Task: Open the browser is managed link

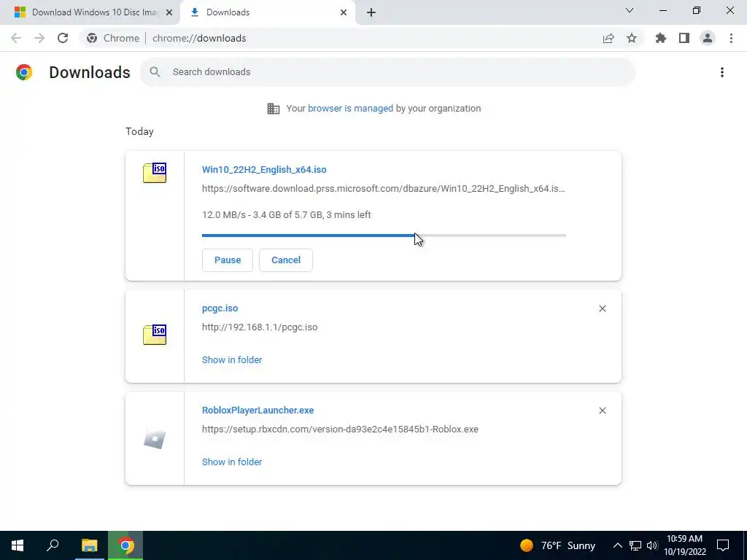Action: [350, 108]
